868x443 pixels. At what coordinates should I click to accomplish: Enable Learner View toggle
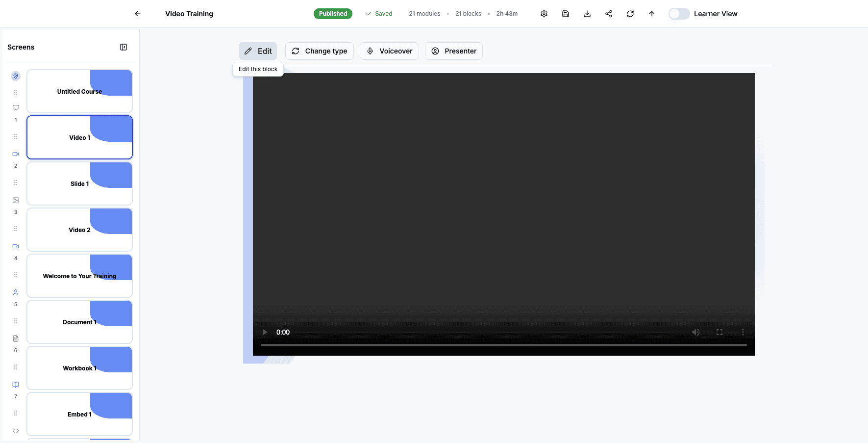pos(679,14)
